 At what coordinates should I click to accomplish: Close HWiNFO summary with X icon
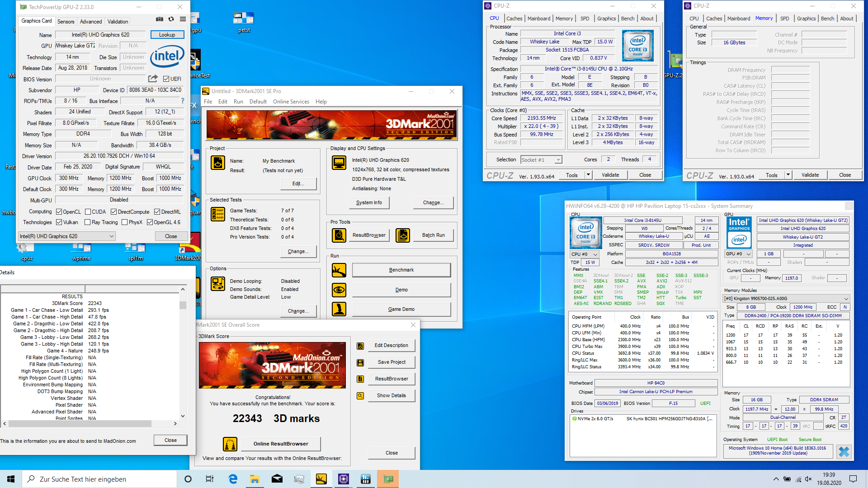tap(844, 451)
